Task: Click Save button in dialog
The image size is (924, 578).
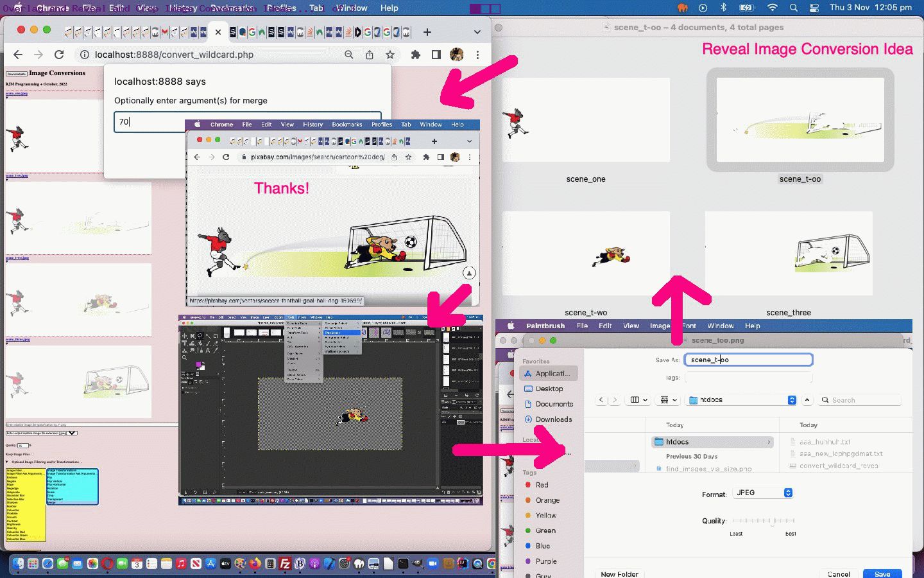Action: tap(882, 574)
